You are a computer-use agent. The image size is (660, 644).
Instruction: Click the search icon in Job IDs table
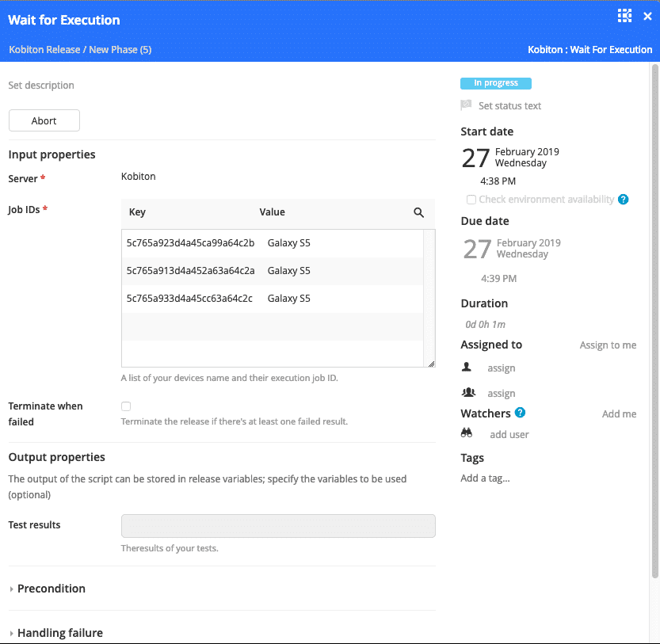click(418, 212)
